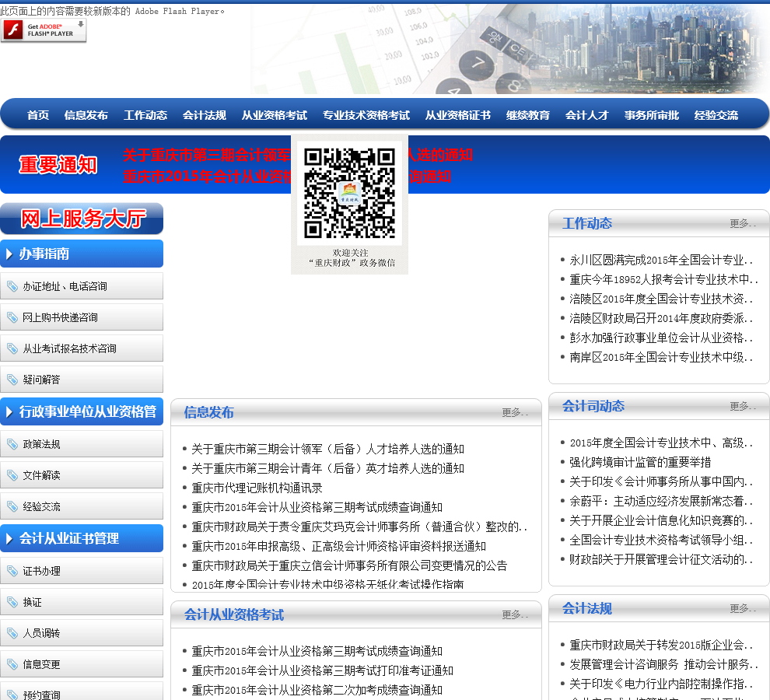Click the tag icon beside 信息变更
Viewport: 770px width, 700px height.
coord(12,664)
